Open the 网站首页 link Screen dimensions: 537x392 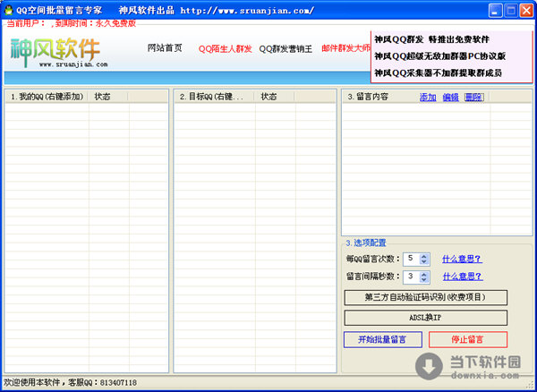[165, 48]
